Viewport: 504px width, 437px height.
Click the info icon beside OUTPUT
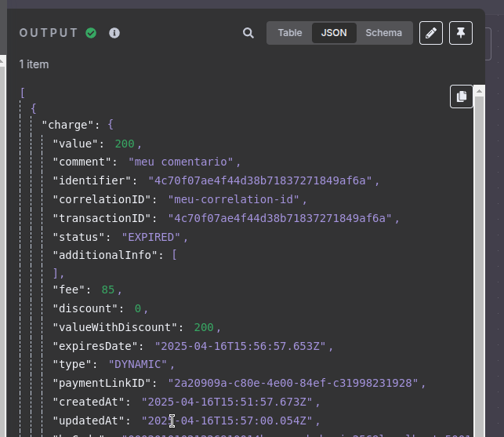click(x=114, y=33)
